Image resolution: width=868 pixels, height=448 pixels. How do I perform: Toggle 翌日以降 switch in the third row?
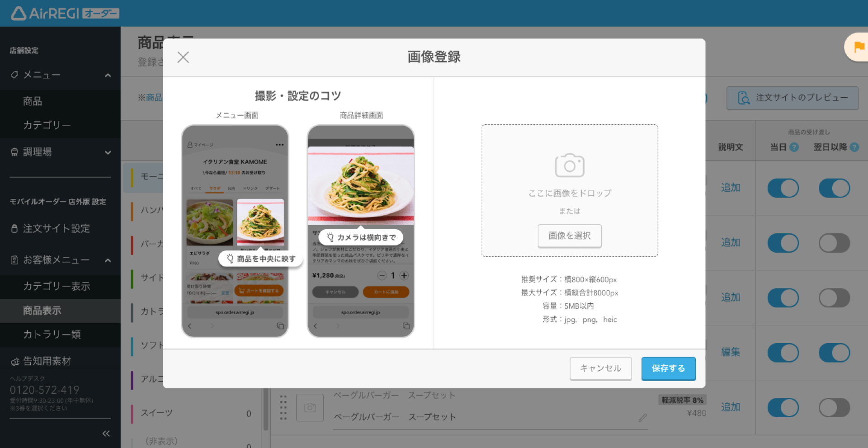[834, 298]
